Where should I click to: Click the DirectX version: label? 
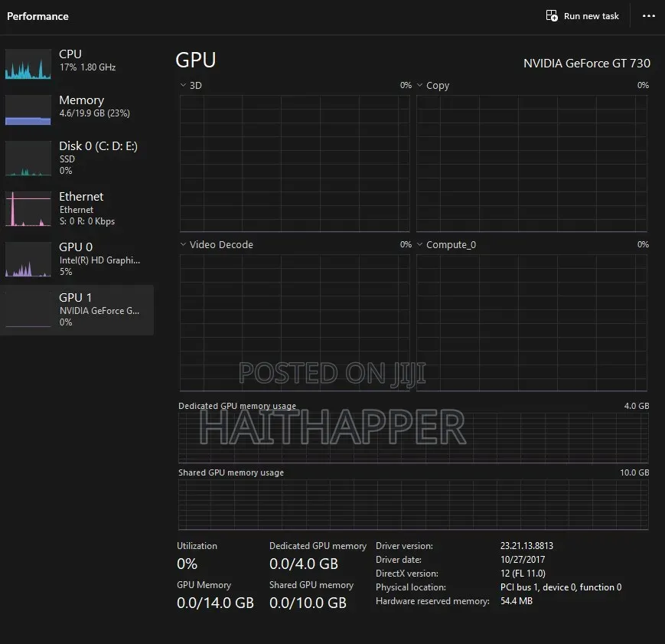(x=406, y=574)
